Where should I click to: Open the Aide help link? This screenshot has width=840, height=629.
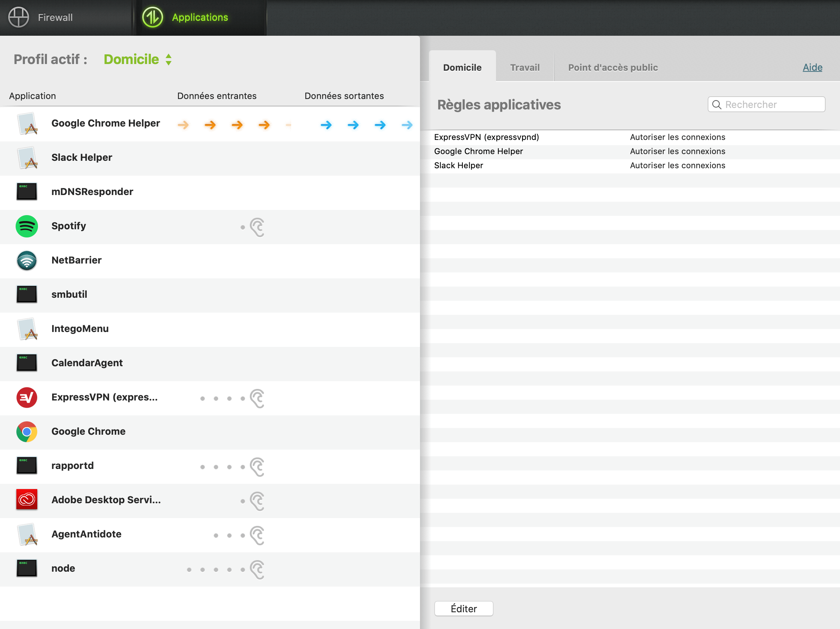tap(812, 67)
